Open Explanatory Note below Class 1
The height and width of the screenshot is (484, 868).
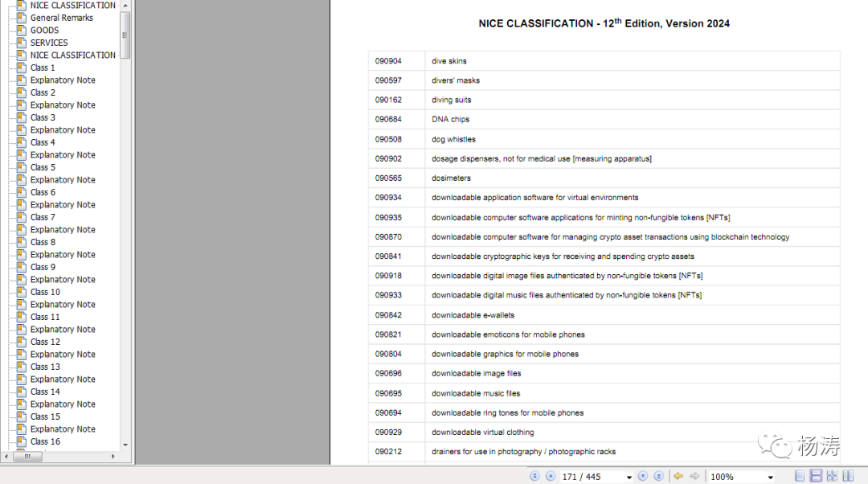[63, 80]
